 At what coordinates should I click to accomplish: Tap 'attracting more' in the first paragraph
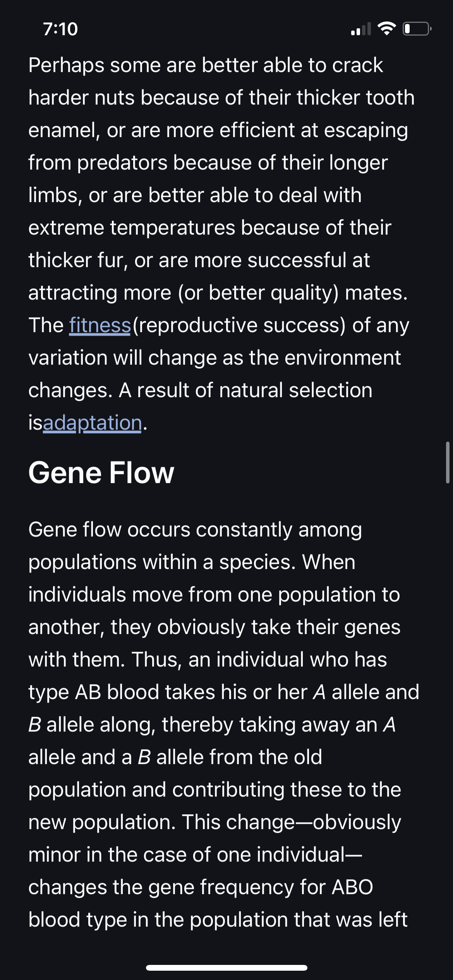coord(100,293)
